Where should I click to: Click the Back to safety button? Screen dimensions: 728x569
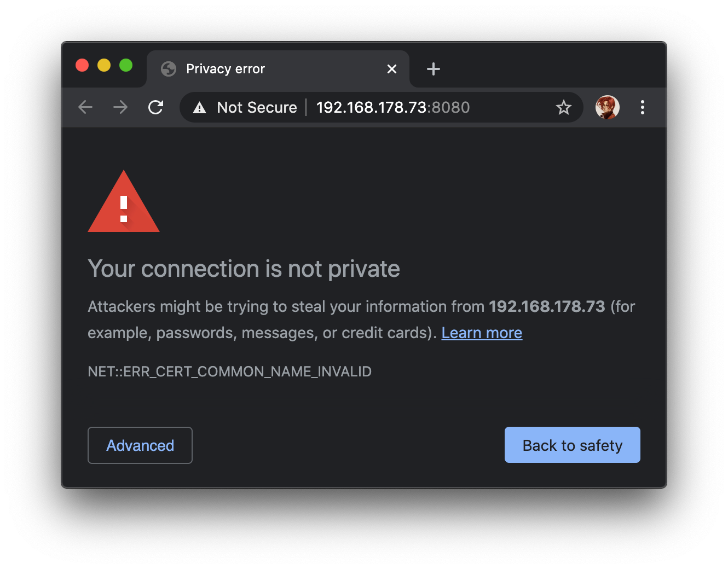[x=572, y=445]
